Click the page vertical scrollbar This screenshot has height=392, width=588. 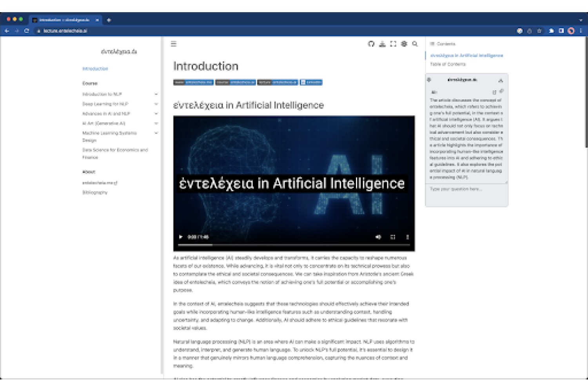coord(586,92)
